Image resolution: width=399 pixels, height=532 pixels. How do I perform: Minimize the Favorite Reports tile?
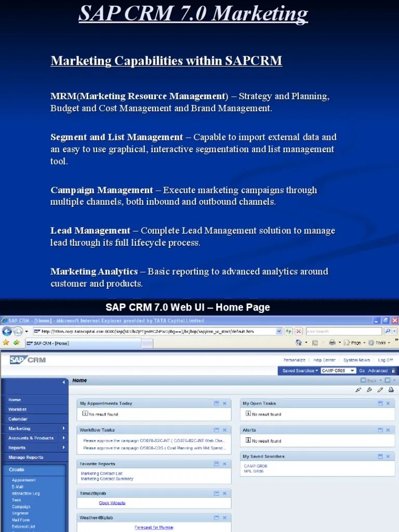click(x=217, y=464)
